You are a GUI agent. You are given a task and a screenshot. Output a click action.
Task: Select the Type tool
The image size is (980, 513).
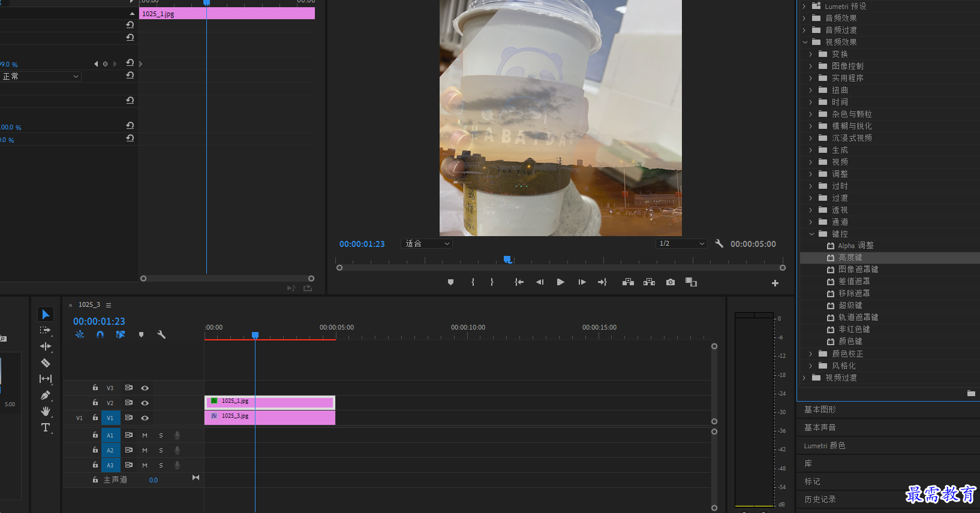45,427
